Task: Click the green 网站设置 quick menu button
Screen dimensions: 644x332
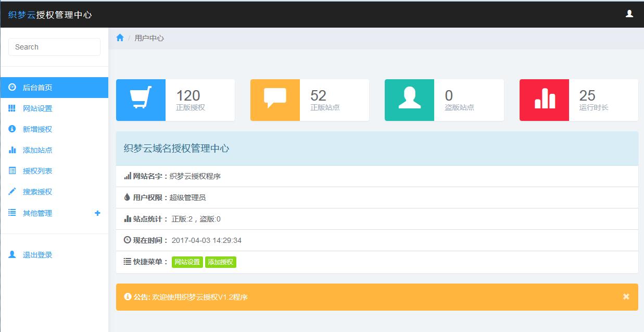Action: [x=187, y=262]
